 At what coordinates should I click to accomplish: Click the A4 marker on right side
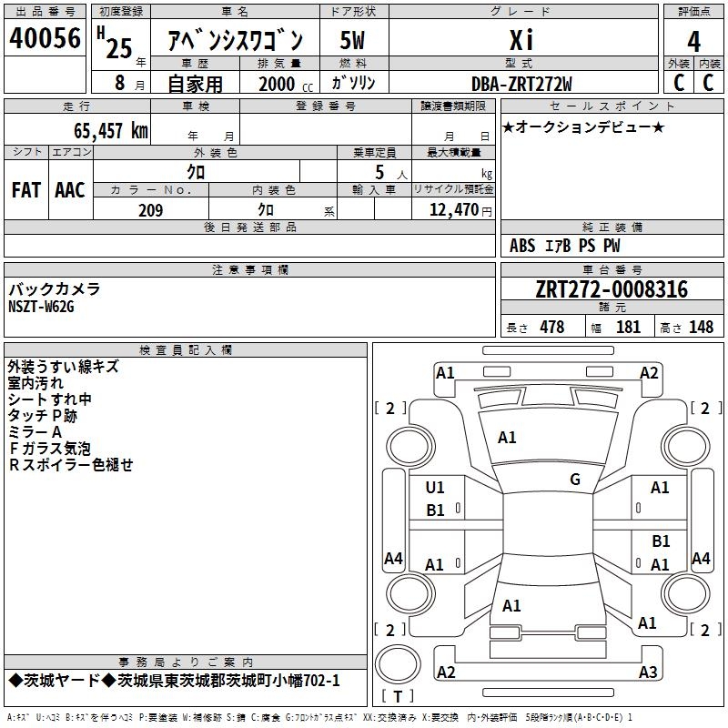coord(701,558)
